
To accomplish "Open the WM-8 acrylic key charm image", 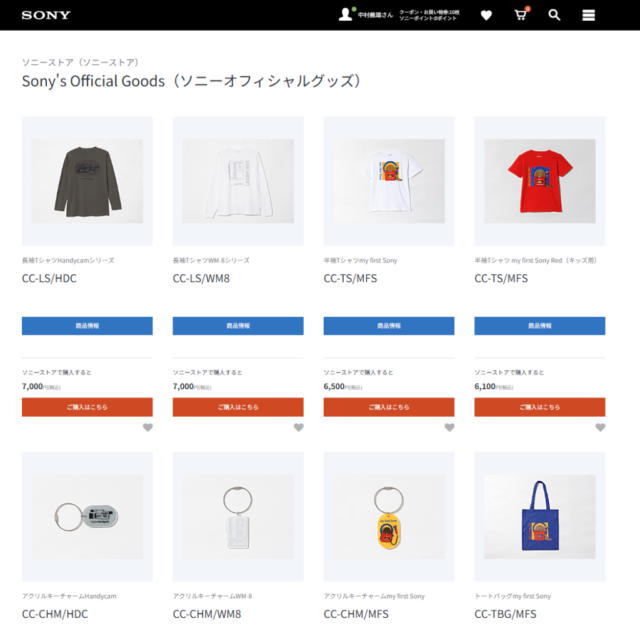I will click(x=238, y=517).
